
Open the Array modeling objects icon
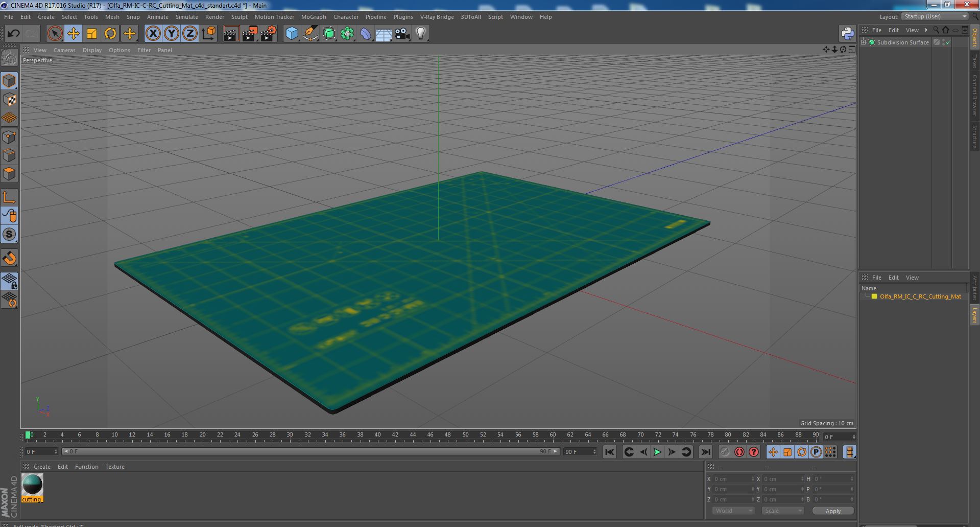pos(347,34)
